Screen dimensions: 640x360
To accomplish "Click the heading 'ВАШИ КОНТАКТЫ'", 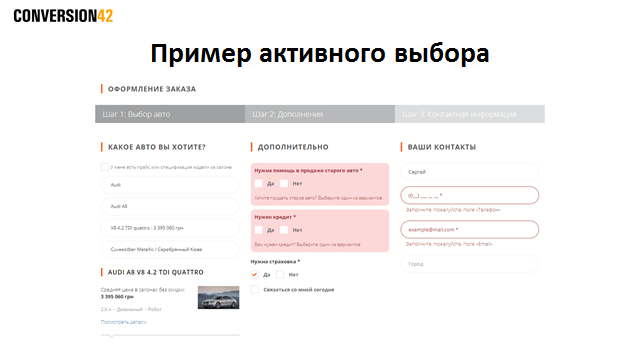I will point(442,147).
